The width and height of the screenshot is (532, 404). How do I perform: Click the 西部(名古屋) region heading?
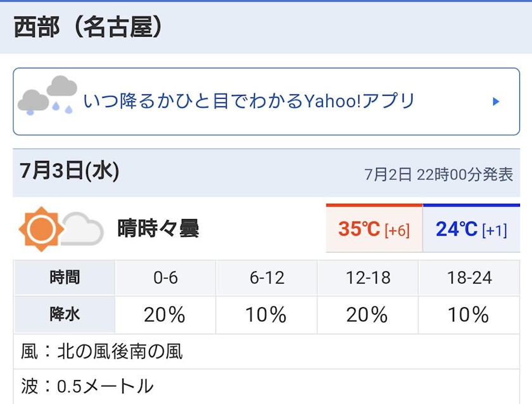pyautogui.click(x=89, y=28)
